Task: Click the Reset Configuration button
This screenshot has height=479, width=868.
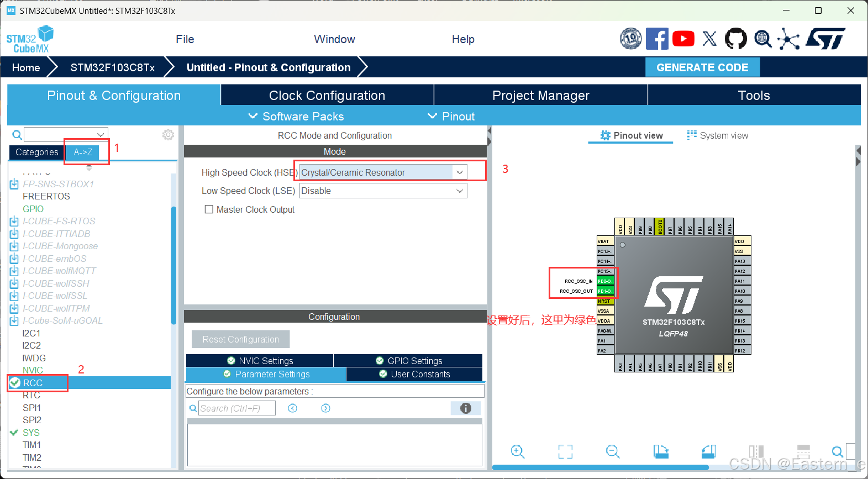Action: click(x=240, y=339)
